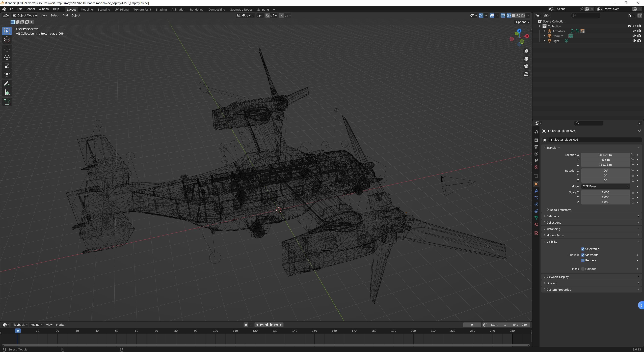644x352 pixels.
Task: Open XYZ Euler rotation mode dropdown
Action: (605, 186)
